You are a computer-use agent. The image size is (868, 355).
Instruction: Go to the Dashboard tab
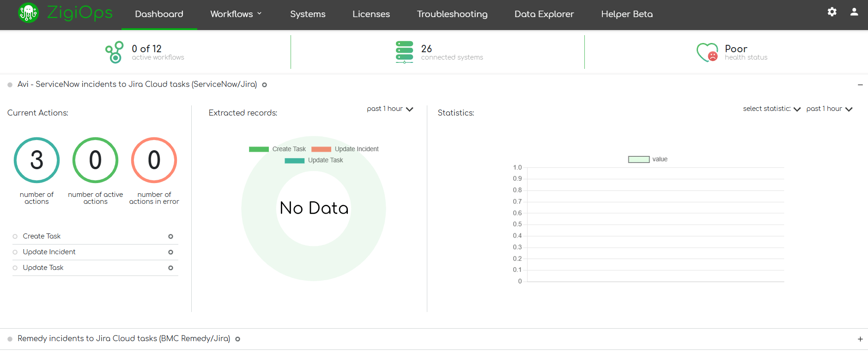(x=159, y=14)
